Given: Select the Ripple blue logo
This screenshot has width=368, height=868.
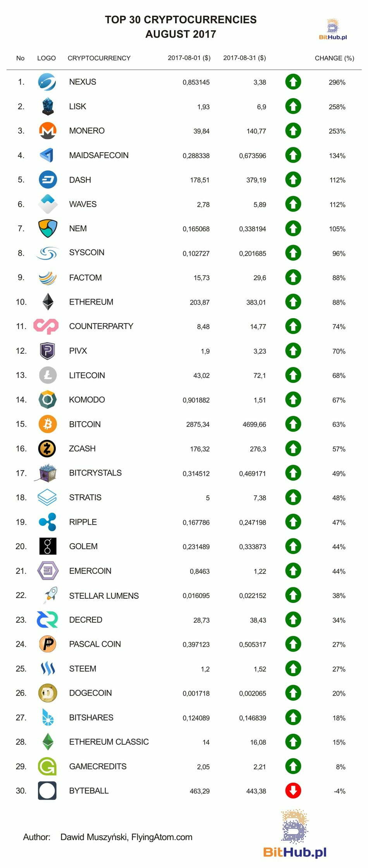Looking at the screenshot, I should tap(48, 522).
